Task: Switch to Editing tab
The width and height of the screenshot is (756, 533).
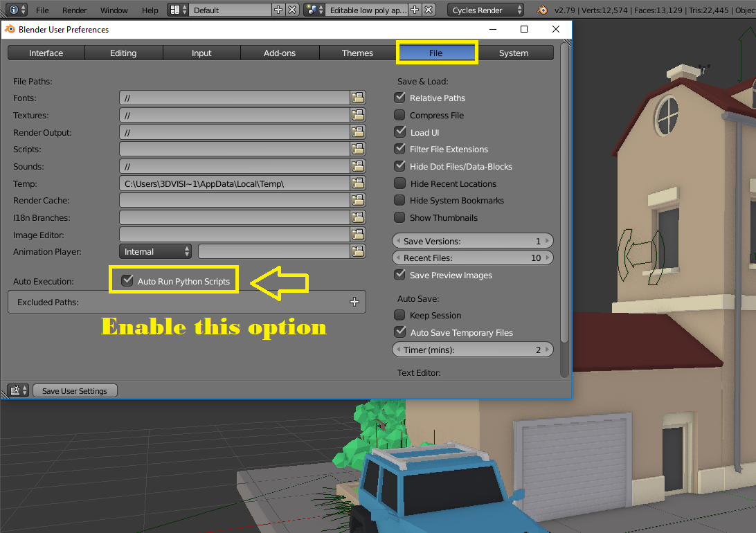Action: (x=123, y=53)
